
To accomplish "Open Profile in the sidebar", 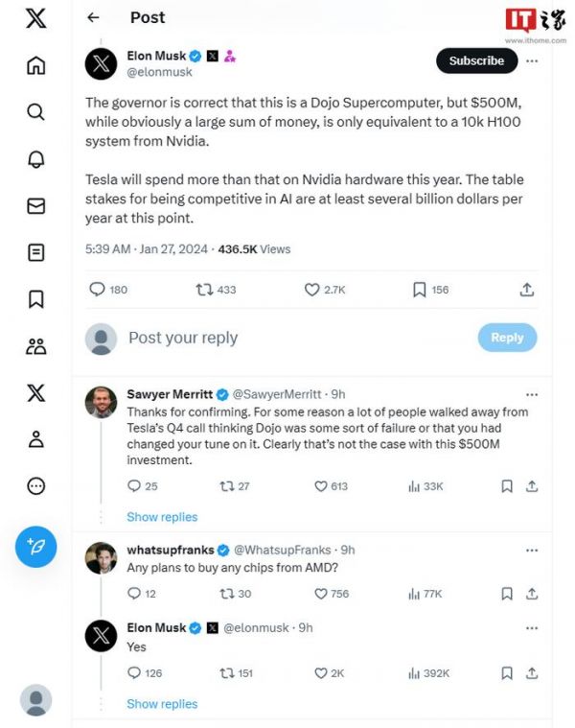I will 35,439.
